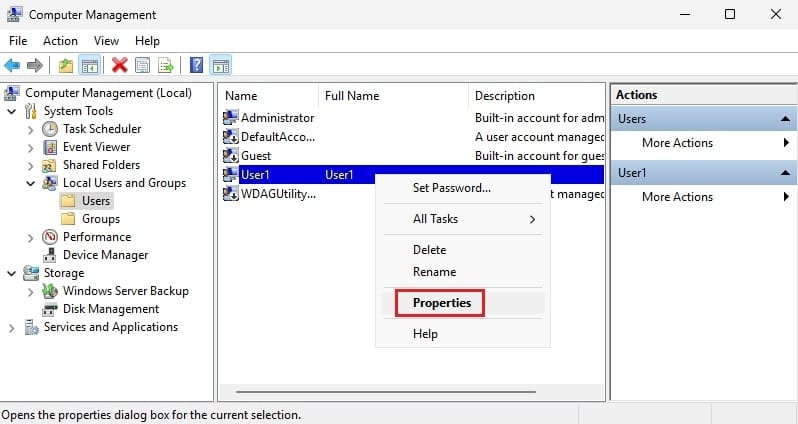Click the Device Manager icon
Viewport: 798px width, 424px height.
click(50, 255)
